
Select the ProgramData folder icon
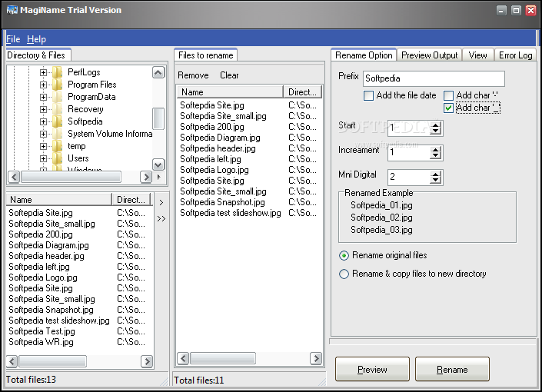[58, 97]
